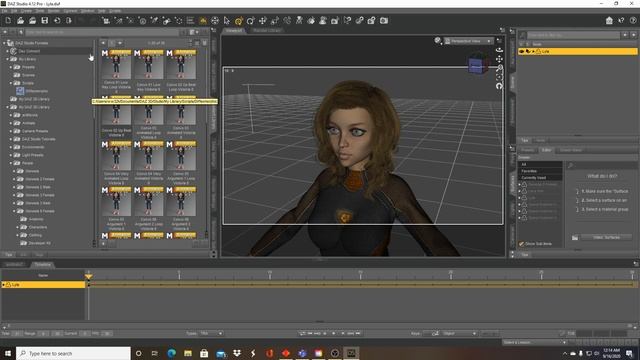Viewport: 640px width, 360px height.
Task: Select the Camera Presets folder
Action: 31,131
